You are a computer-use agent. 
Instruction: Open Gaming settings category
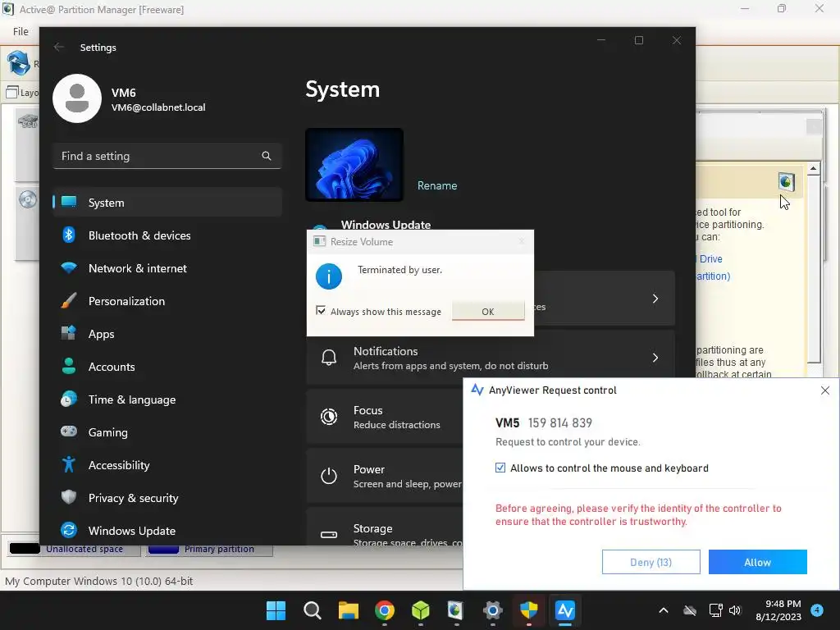pos(167,432)
